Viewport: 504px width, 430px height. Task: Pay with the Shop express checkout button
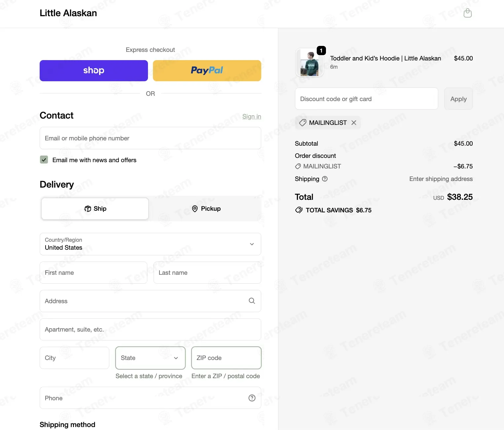tap(94, 71)
